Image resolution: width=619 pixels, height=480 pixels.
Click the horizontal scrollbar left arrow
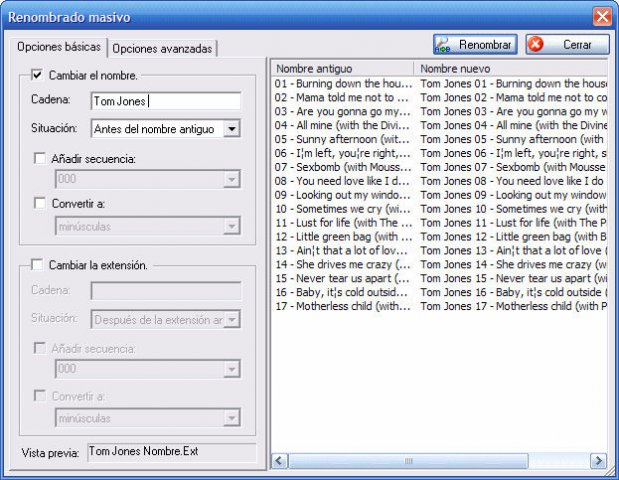tap(280, 461)
